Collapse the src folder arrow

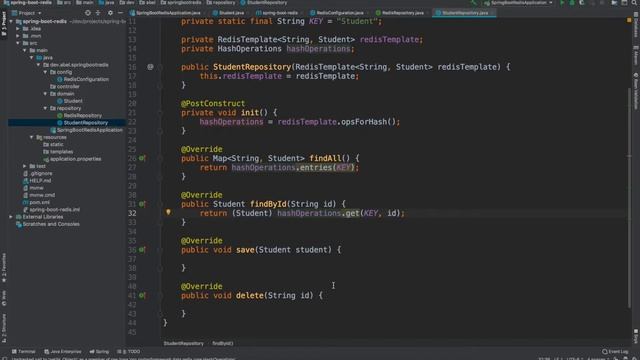pyautogui.click(x=18, y=43)
